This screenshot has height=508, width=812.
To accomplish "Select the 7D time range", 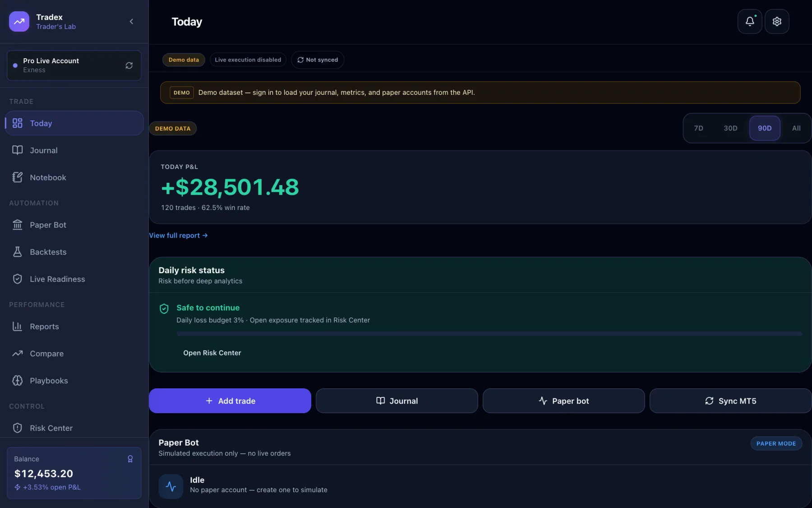I will tap(698, 128).
